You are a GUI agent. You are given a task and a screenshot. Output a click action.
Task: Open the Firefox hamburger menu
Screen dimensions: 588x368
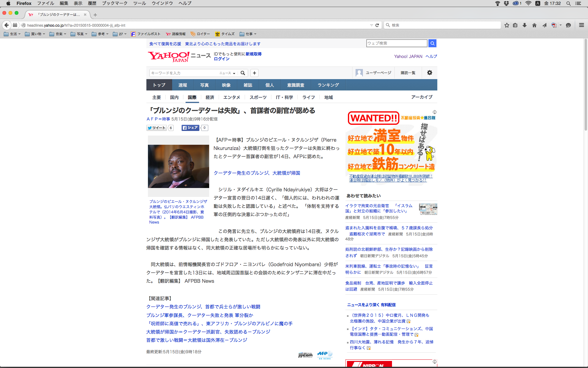point(581,25)
